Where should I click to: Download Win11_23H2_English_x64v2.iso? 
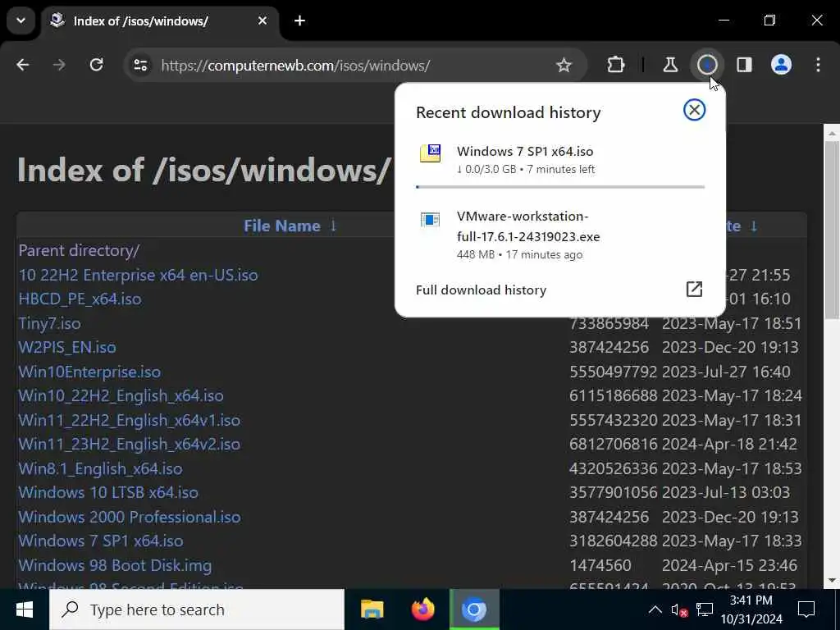(129, 444)
